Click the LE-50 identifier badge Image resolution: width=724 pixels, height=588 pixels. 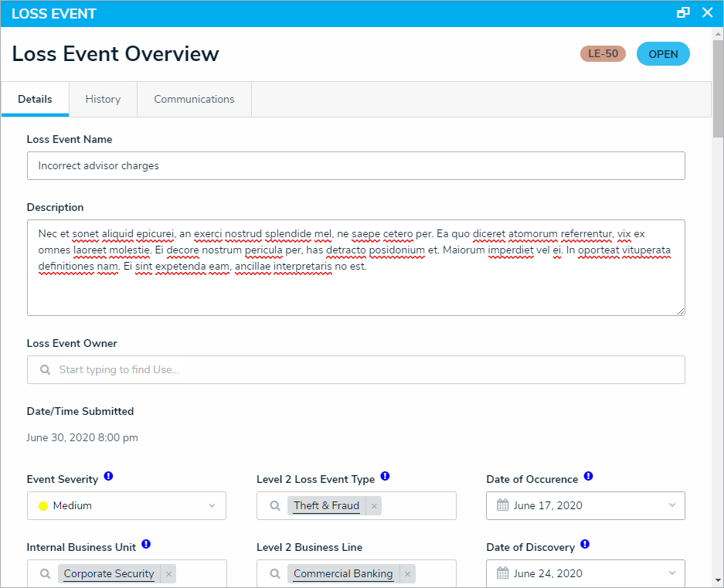click(603, 54)
